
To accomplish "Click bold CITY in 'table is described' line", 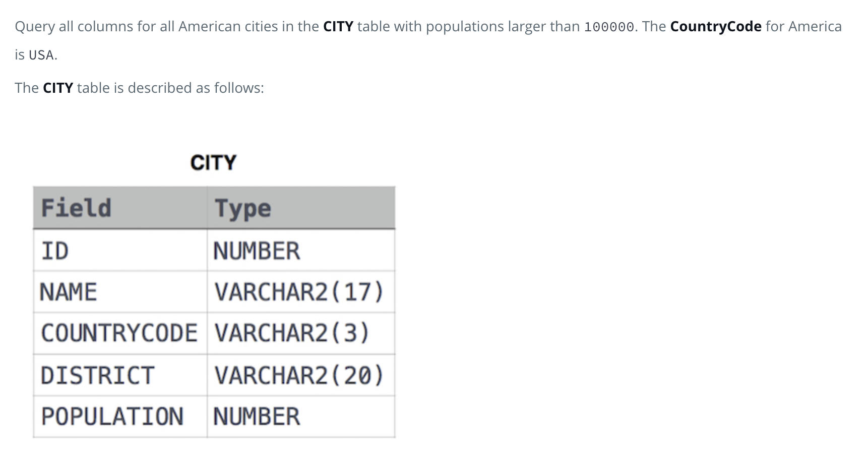I will click(x=58, y=88).
